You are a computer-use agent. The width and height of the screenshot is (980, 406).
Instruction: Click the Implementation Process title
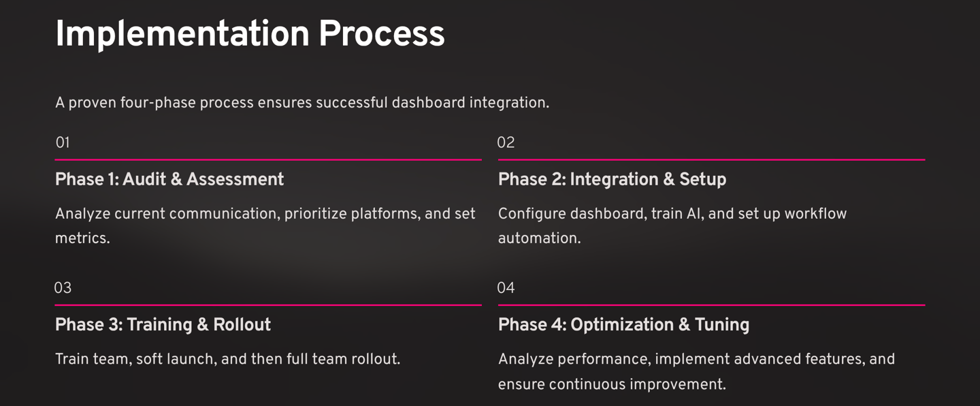click(250, 34)
